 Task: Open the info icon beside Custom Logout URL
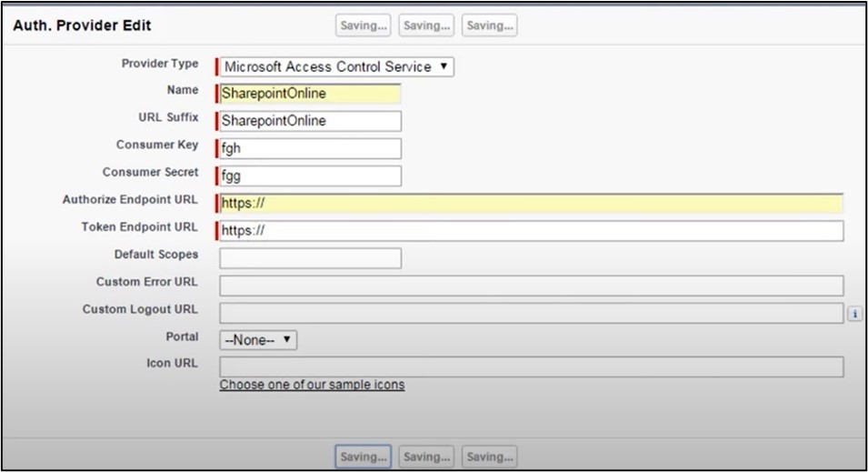(854, 314)
